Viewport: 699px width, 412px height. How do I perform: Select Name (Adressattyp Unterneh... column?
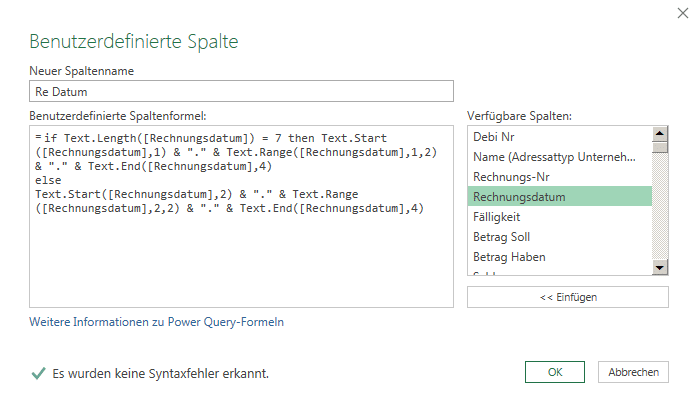pyautogui.click(x=559, y=157)
